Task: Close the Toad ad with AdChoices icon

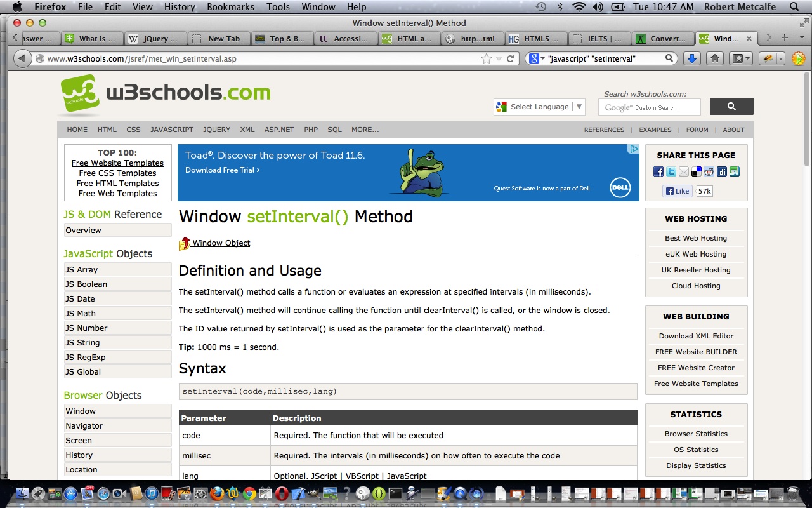Action: tap(633, 149)
